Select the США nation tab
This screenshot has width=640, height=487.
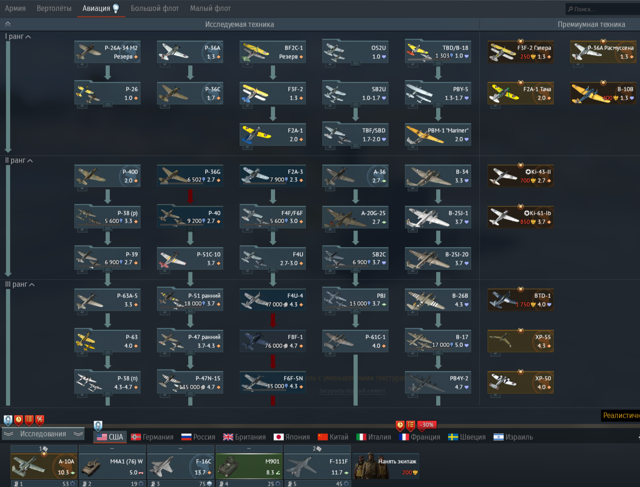coord(110,437)
